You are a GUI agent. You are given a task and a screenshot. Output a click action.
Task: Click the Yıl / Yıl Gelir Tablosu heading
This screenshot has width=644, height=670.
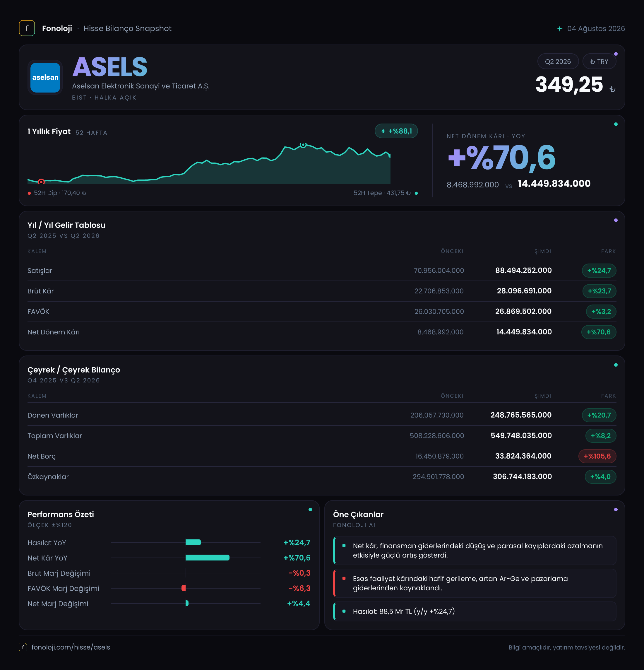click(x=66, y=225)
